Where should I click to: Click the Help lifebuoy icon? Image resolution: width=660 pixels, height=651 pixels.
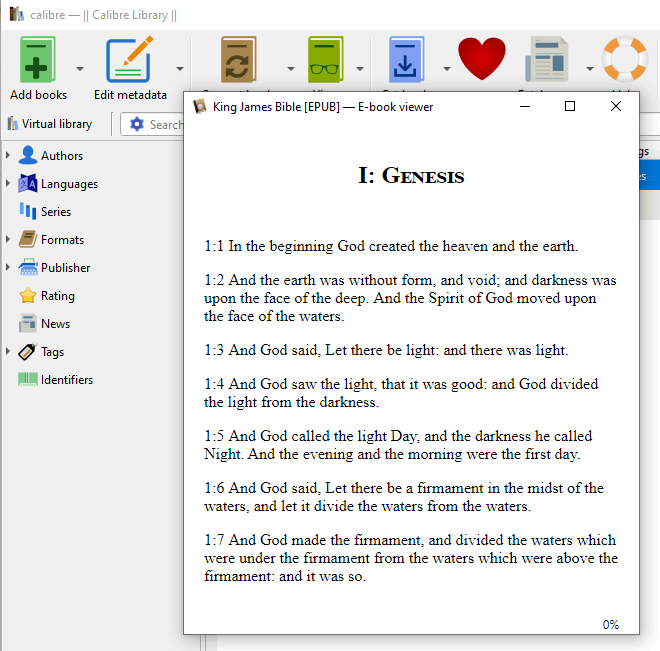625,59
